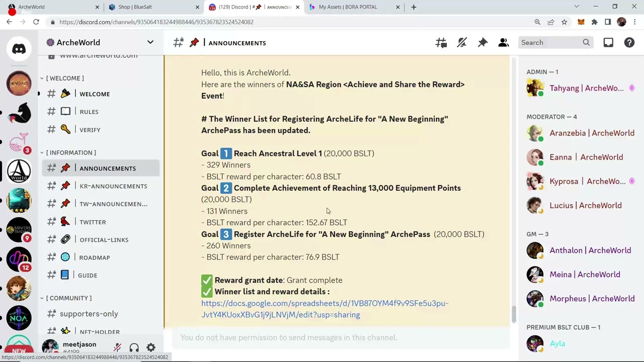
Task: Open the browser zoom magnifier icon
Action: pyautogui.click(x=537, y=22)
